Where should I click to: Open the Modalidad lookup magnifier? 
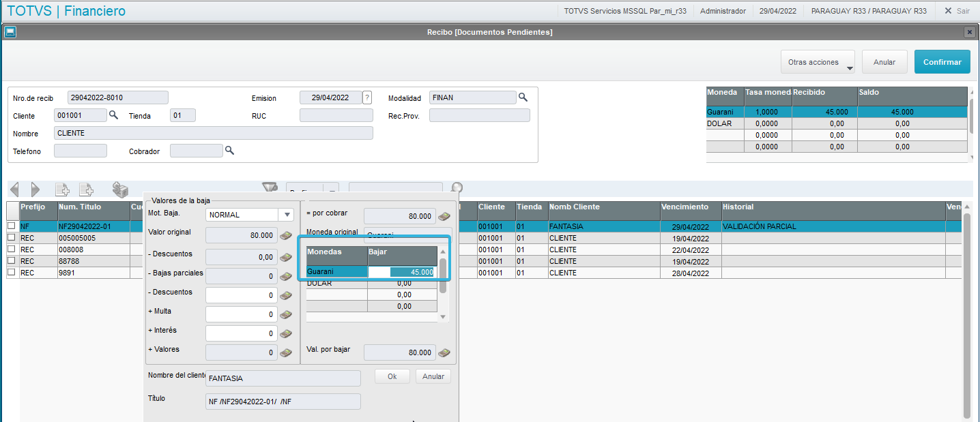[x=523, y=97]
